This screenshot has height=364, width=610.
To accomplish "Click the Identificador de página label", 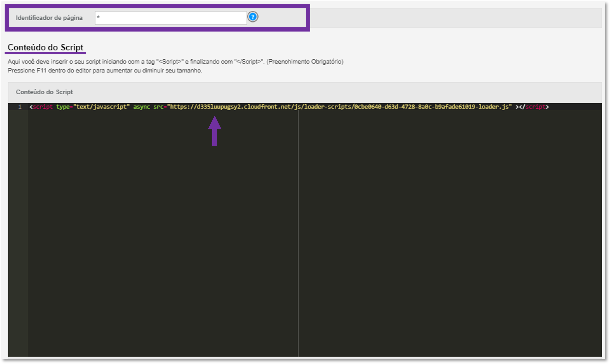I will (x=49, y=18).
